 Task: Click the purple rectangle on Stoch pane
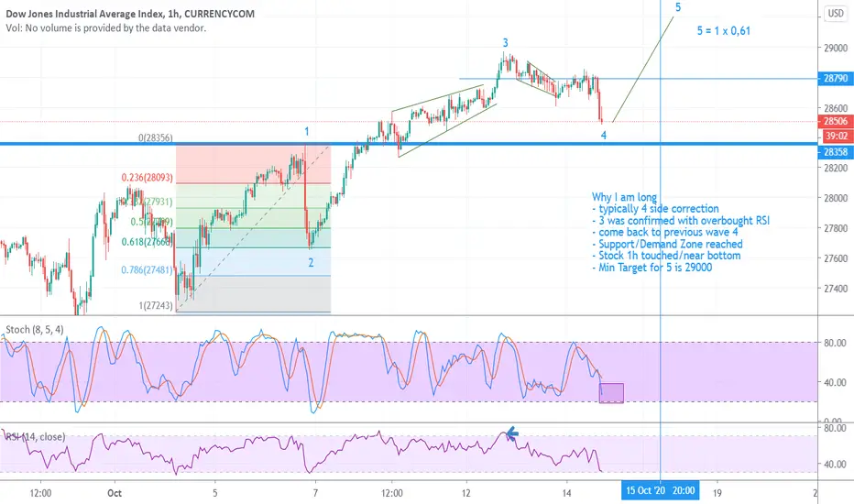pos(611,393)
